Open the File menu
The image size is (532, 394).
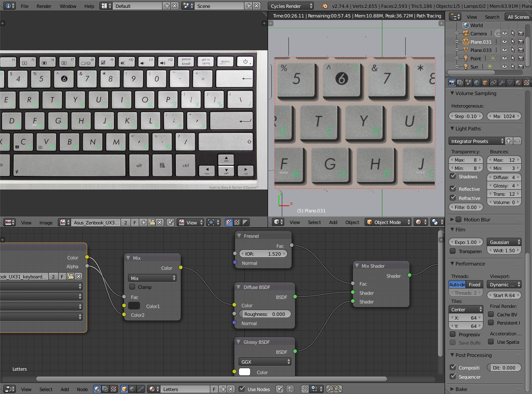[25, 6]
